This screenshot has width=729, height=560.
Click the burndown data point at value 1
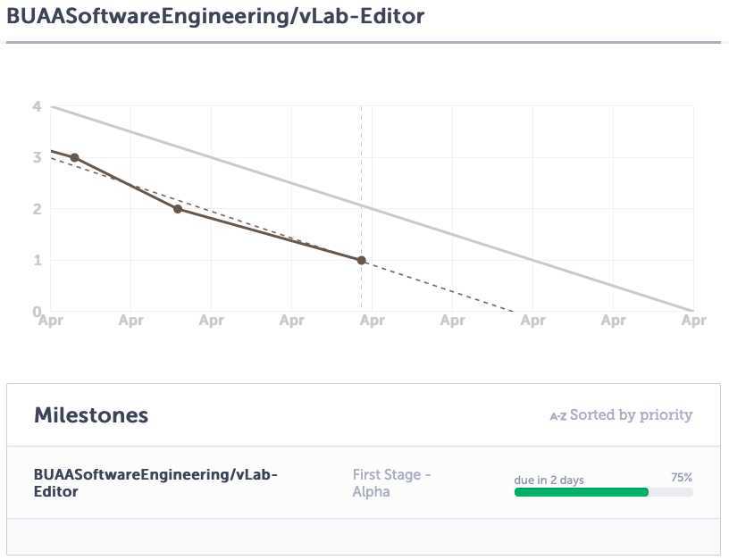361,261
